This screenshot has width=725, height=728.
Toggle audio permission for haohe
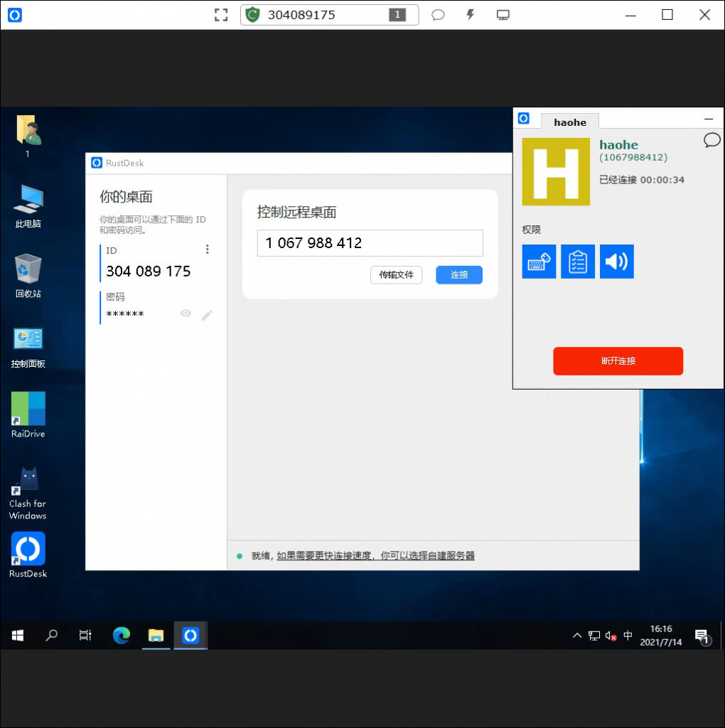click(617, 262)
